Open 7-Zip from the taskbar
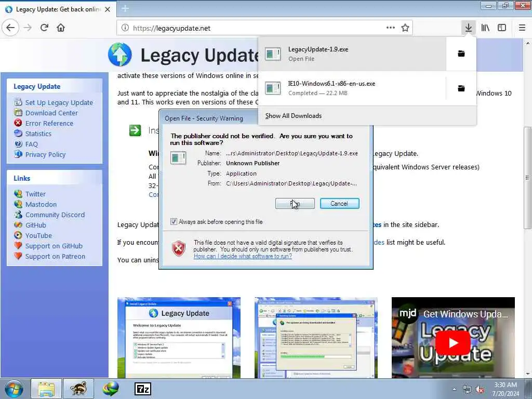 143,389
